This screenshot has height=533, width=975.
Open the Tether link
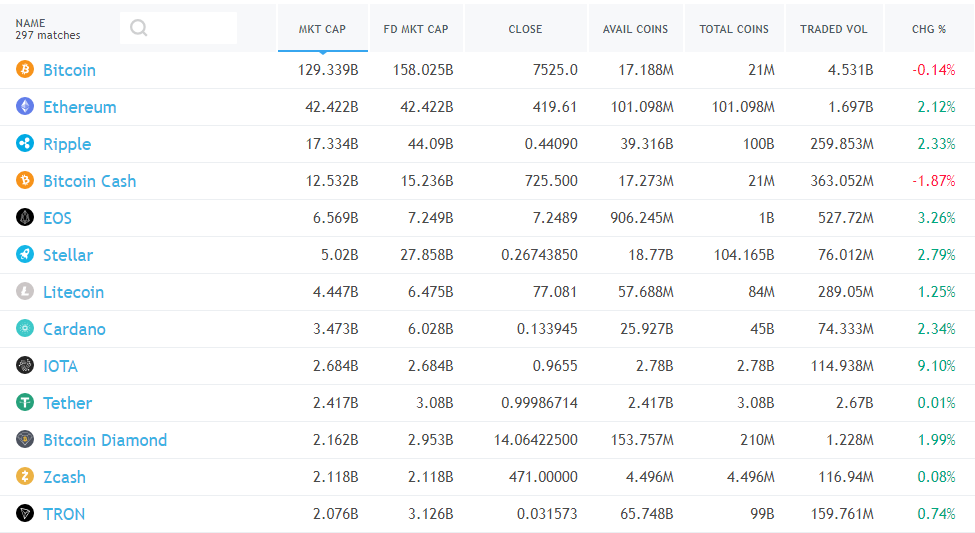click(67, 403)
